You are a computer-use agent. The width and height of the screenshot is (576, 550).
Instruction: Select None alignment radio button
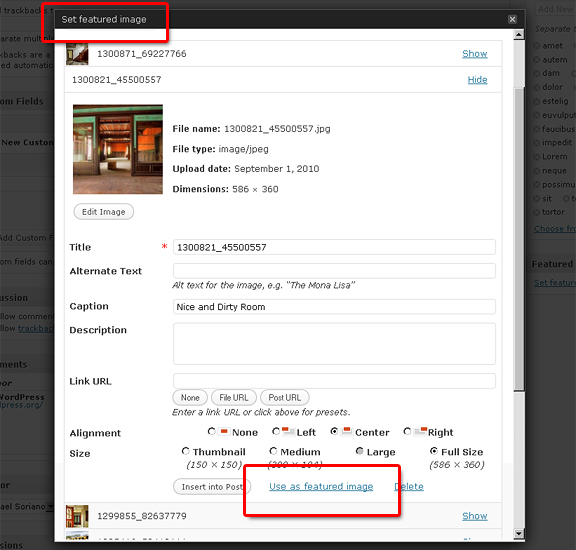pos(212,431)
